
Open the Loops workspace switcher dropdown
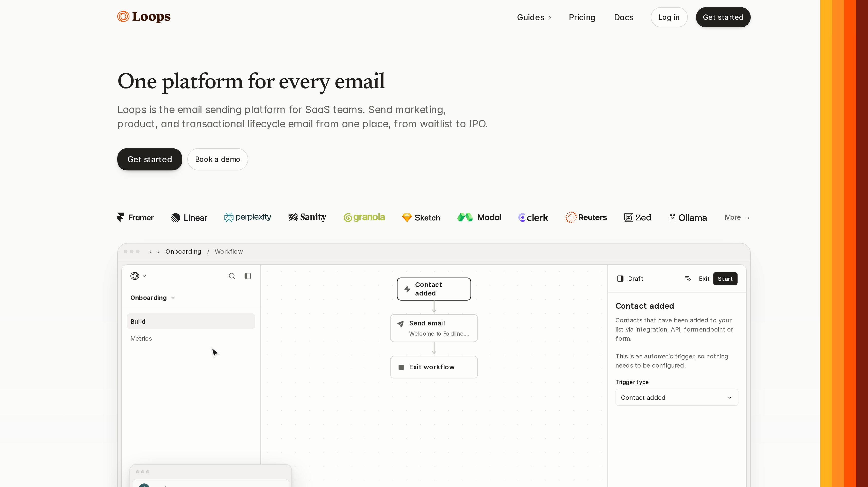tap(138, 276)
